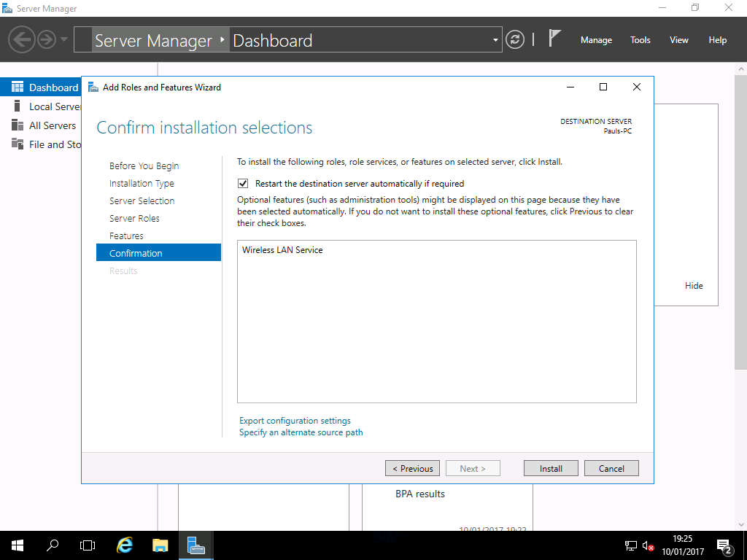The height and width of the screenshot is (560, 747).
Task: Go to Before You Begin step
Action: [x=144, y=166]
